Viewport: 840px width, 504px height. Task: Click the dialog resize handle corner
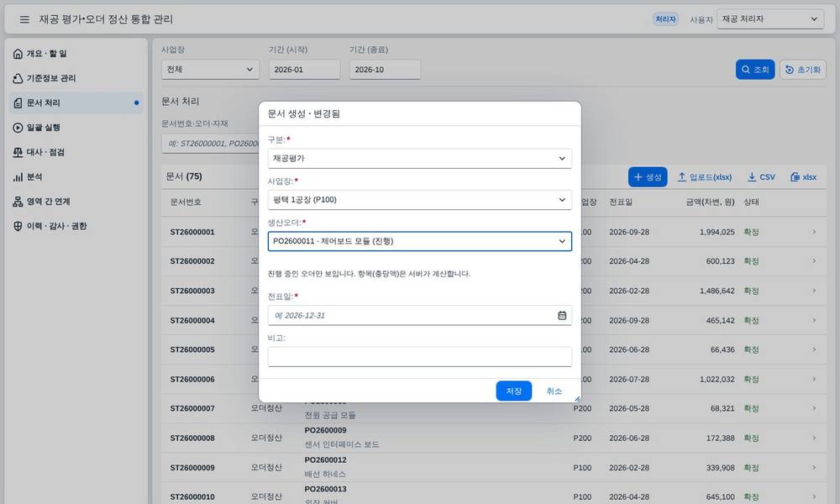coord(577,398)
